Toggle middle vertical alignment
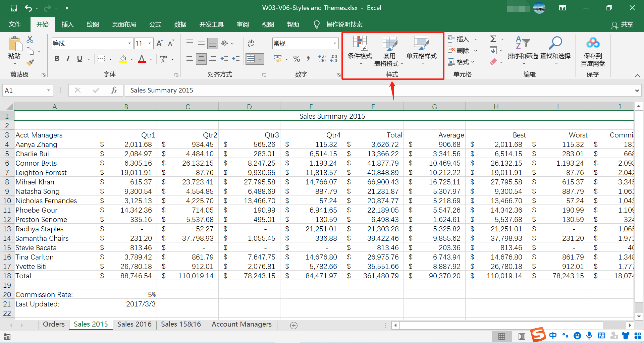The image size is (644, 343). point(201,43)
